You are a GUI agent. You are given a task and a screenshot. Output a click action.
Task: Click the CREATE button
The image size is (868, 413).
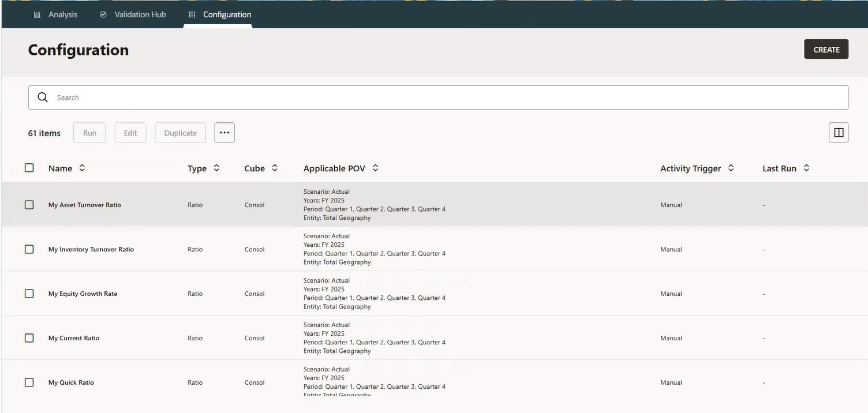[x=826, y=50]
